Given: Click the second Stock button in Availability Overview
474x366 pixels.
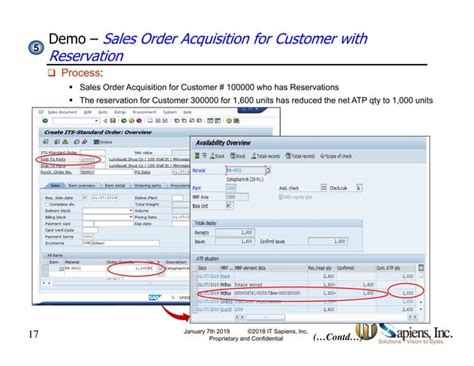Looking at the screenshot, I should pyautogui.click(x=238, y=156).
